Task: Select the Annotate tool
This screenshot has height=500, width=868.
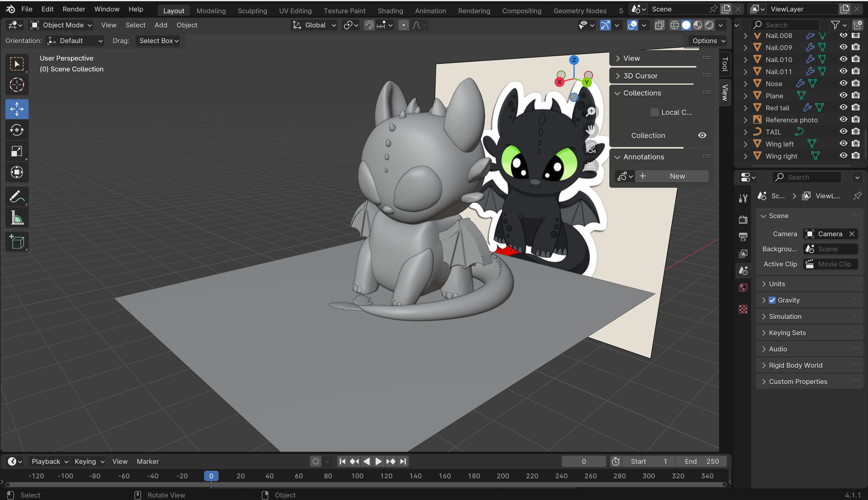Action: coord(17,196)
